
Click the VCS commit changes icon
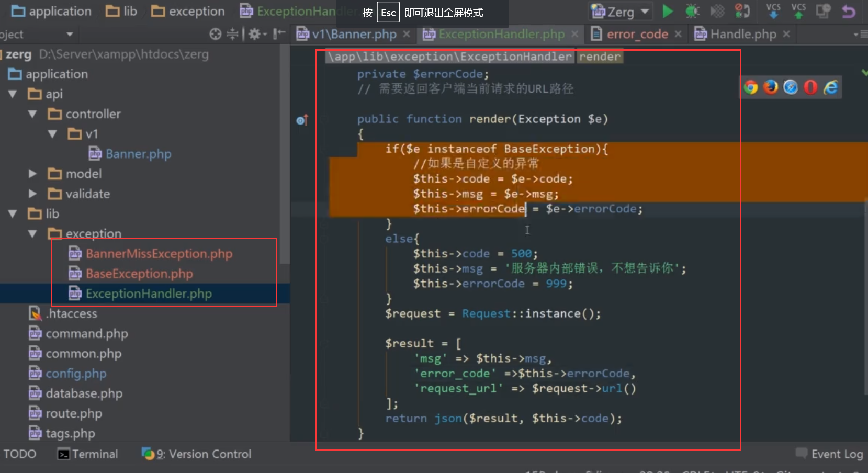click(798, 11)
